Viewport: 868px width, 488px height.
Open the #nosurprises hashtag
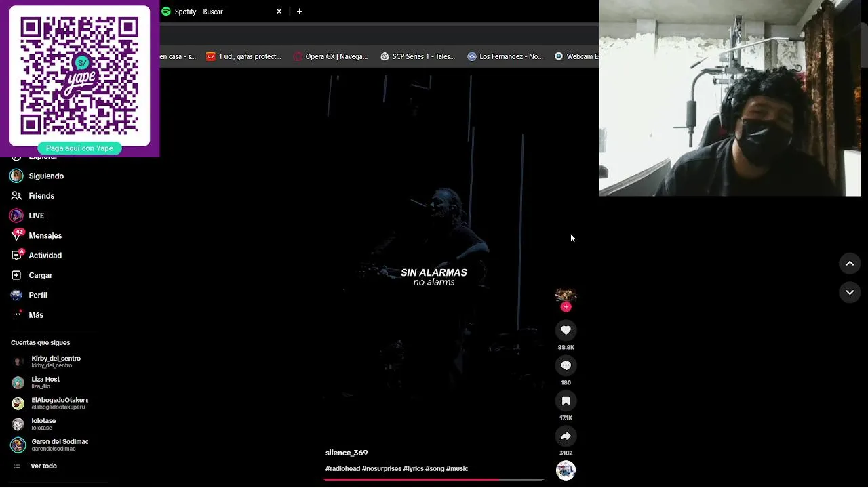point(382,469)
